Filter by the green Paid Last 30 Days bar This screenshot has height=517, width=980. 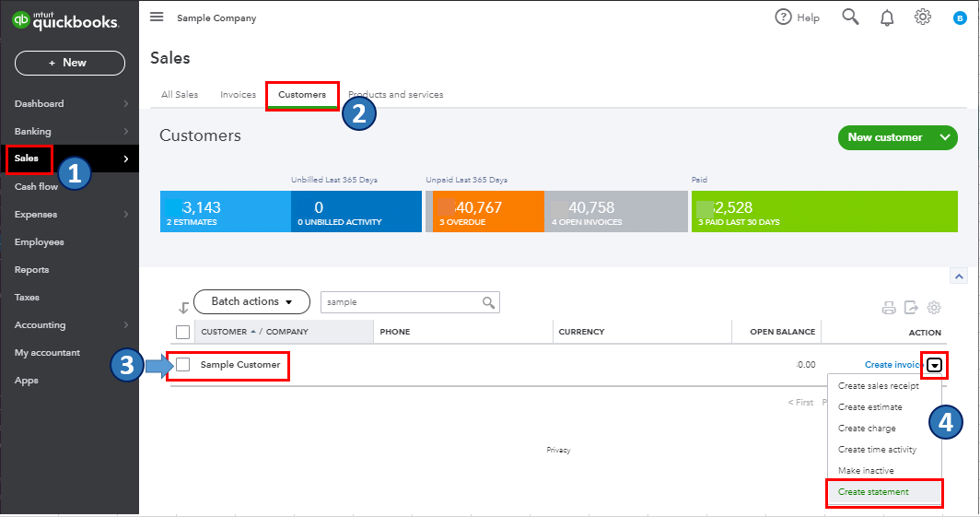(x=824, y=211)
